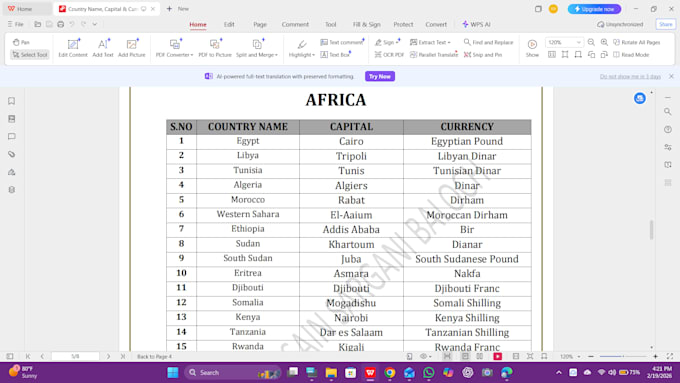The width and height of the screenshot is (680, 383).
Task: Go to next page arrow
Action: pos(108,356)
